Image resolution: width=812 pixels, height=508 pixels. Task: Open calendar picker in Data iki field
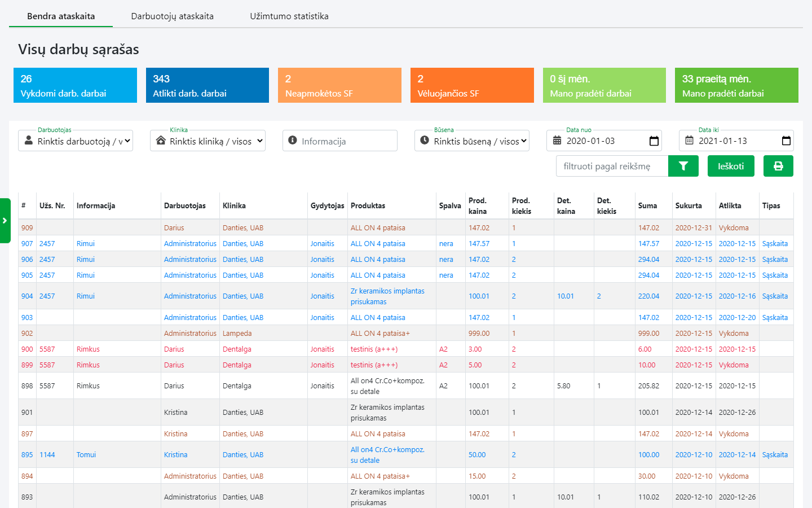(786, 141)
